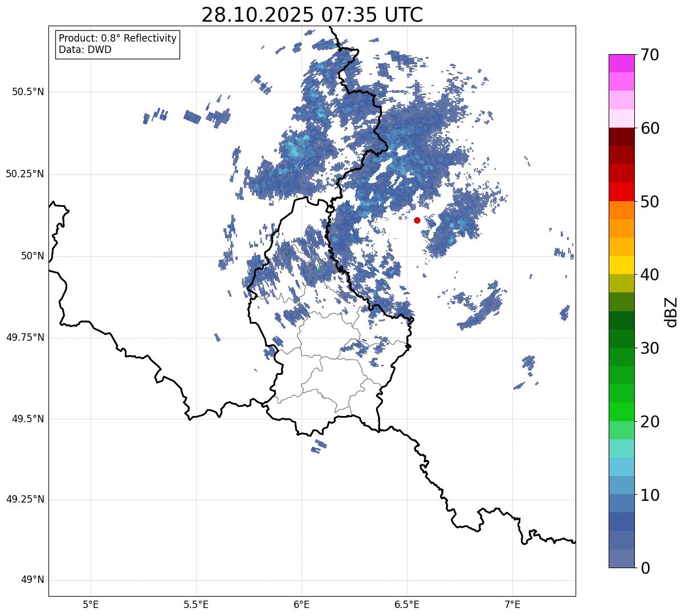
Task: Click the 5.5°E longitude label
Action: tap(196, 605)
